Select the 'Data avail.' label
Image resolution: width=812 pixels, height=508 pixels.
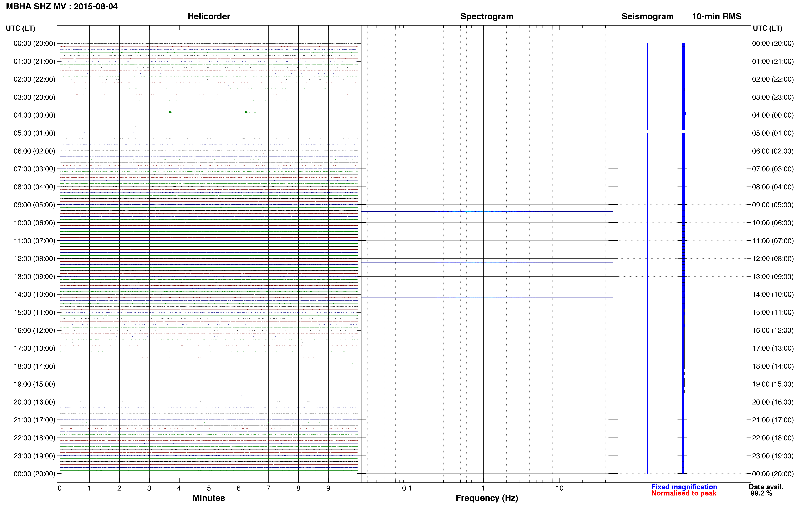(x=766, y=487)
